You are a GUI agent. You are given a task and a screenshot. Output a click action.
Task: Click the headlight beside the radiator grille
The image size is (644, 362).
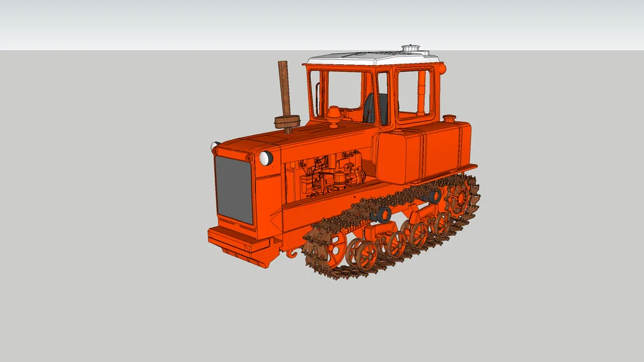tap(266, 158)
